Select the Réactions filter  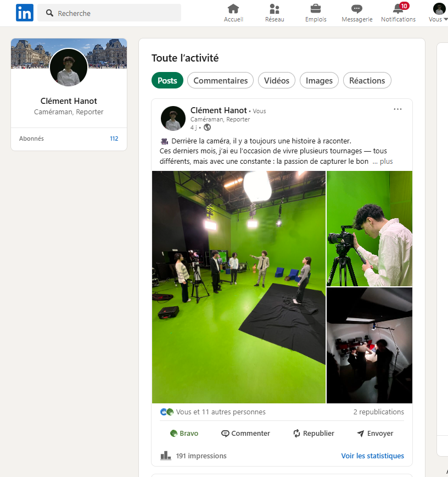367,80
